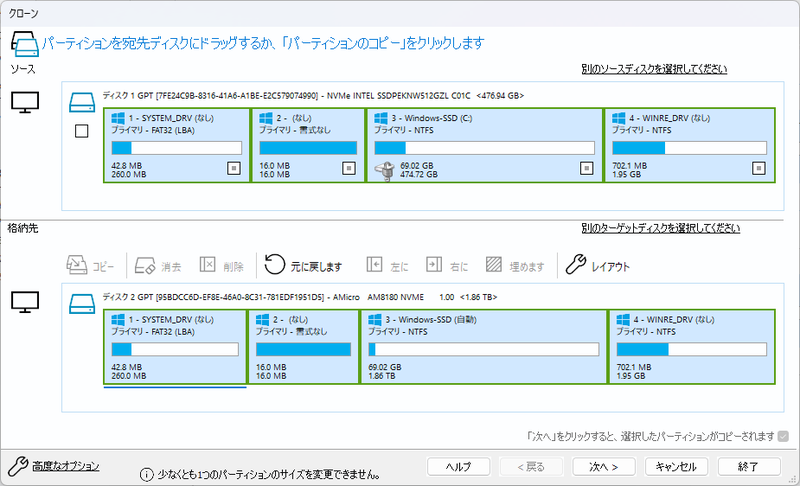Click the source disk 1 drive icon
Screen dimensions: 800x486
click(x=82, y=102)
